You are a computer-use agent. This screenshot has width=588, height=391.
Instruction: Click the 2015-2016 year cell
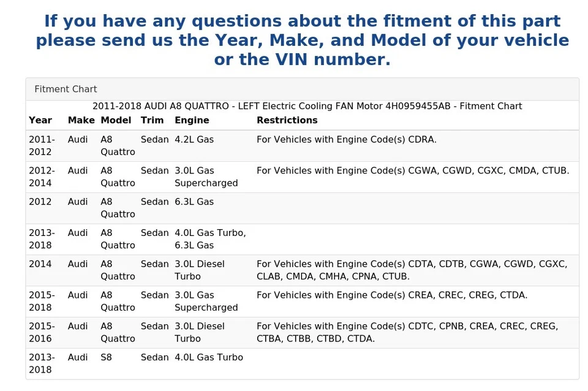coord(42,332)
